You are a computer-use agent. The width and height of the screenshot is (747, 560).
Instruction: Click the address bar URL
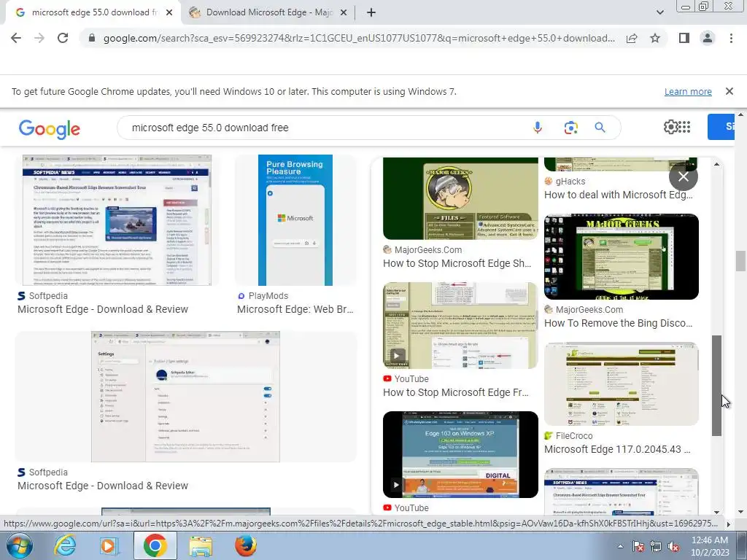click(x=359, y=38)
